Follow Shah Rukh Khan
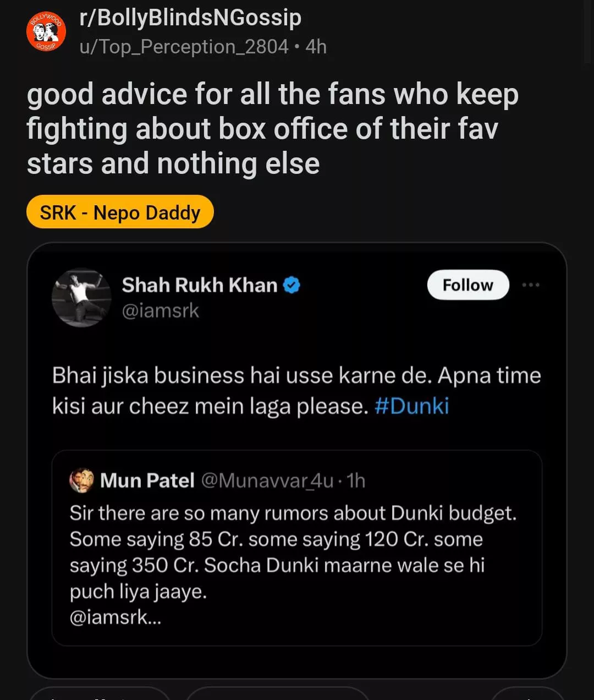 tap(468, 285)
